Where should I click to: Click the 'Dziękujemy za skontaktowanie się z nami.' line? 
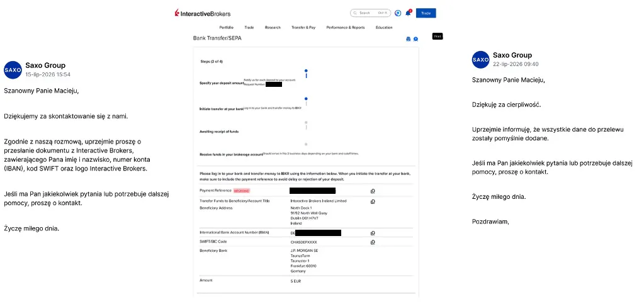65,116
